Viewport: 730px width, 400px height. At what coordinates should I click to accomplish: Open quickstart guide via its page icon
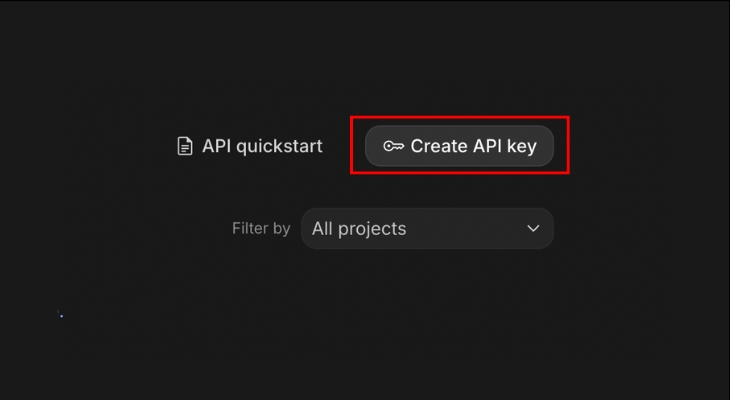(x=184, y=146)
